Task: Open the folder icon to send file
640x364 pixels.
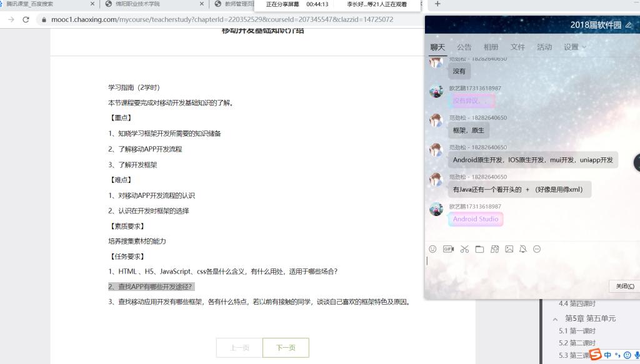Action: pos(479,249)
